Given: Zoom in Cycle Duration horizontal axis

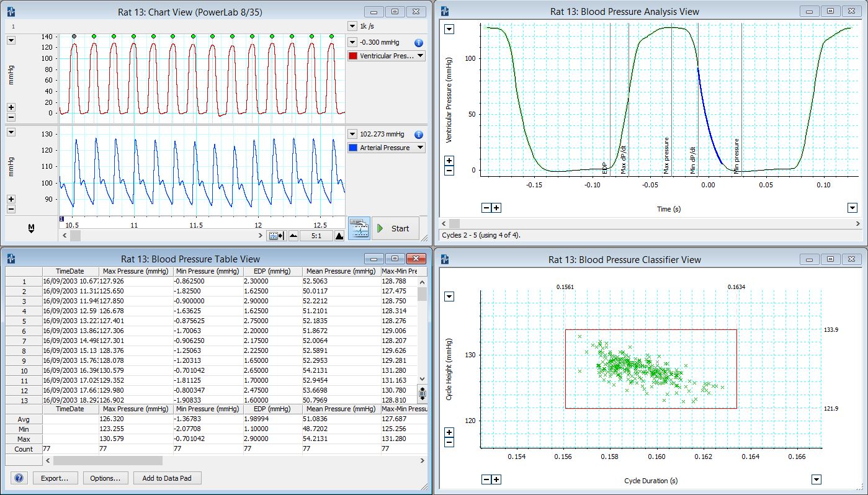Looking at the screenshot, I should [496, 479].
